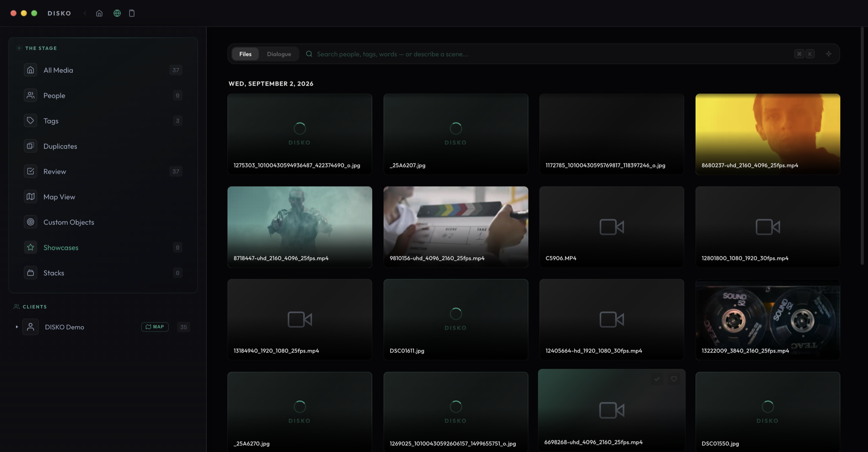
Task: Switch to the Files tab
Action: [x=245, y=54]
